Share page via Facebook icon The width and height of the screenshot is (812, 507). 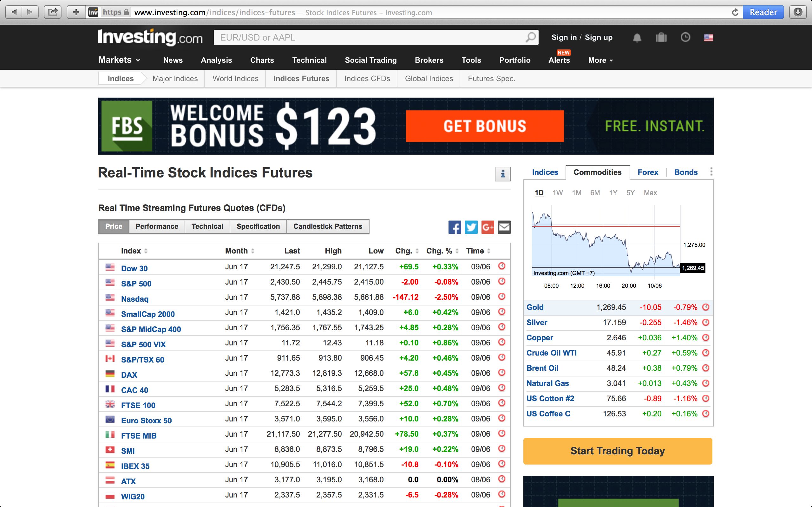[455, 227]
